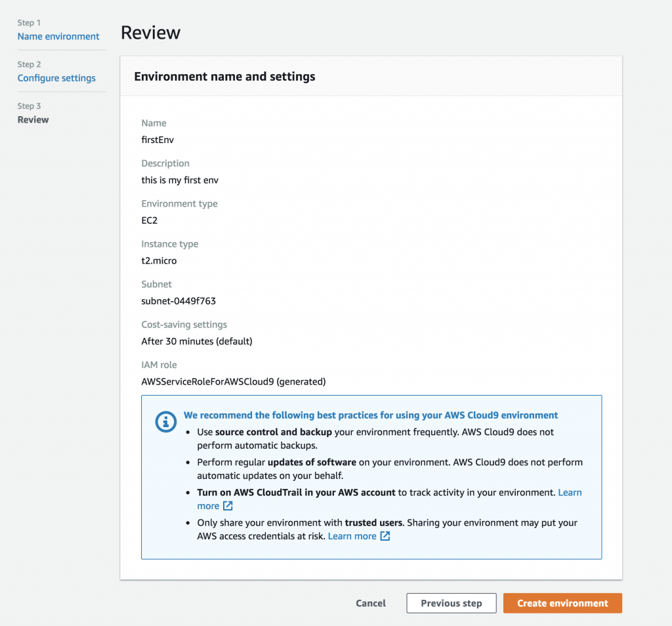This screenshot has height=626, width=672.
Task: Click the 'Environment name and settings' heading
Action: (224, 76)
